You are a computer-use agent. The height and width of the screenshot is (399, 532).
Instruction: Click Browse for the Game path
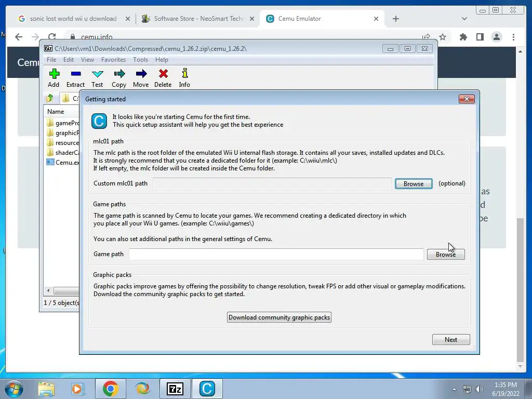(x=446, y=254)
